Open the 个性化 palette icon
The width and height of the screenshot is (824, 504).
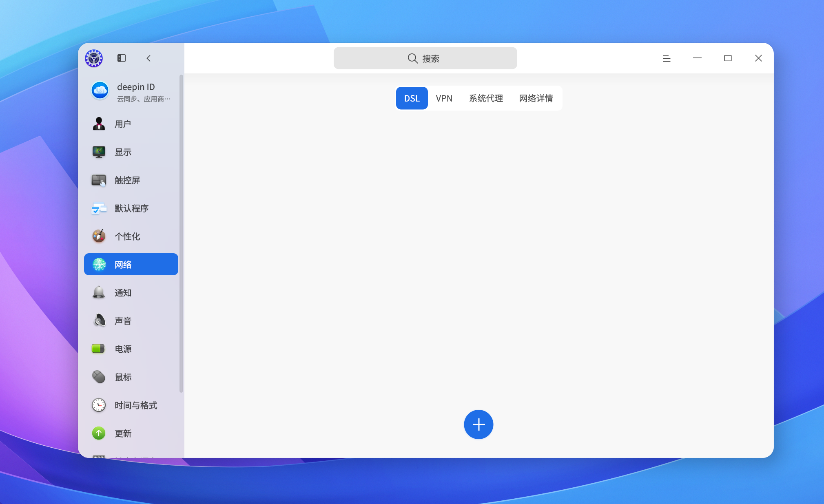click(99, 236)
